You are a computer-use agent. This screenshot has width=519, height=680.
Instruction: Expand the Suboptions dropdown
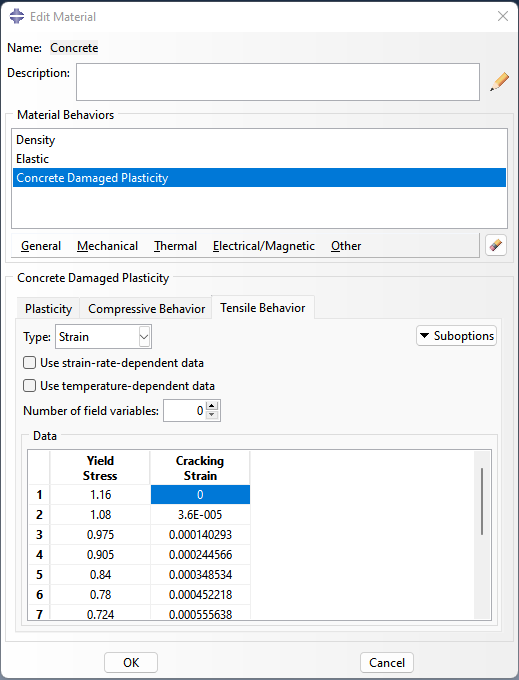click(457, 336)
